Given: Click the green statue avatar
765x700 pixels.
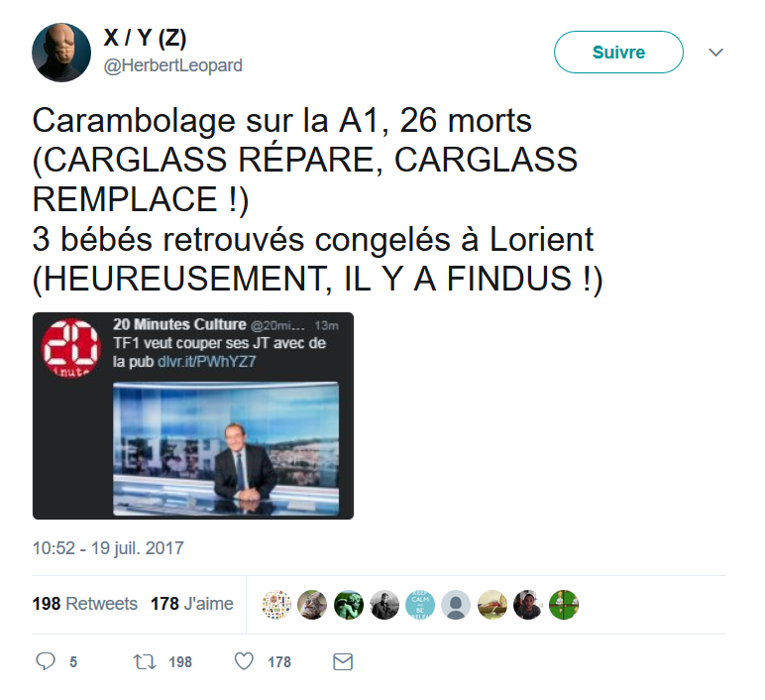Looking at the screenshot, I should click(x=349, y=605).
